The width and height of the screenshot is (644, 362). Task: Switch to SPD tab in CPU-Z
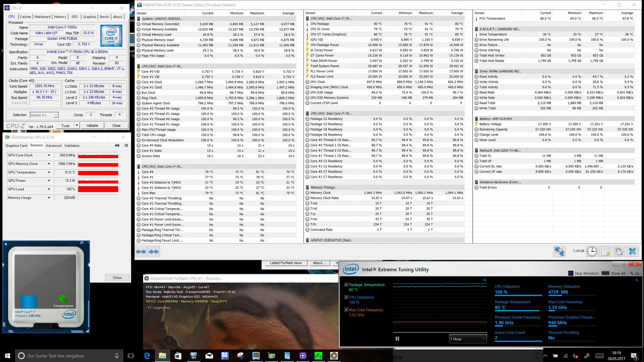point(74,17)
